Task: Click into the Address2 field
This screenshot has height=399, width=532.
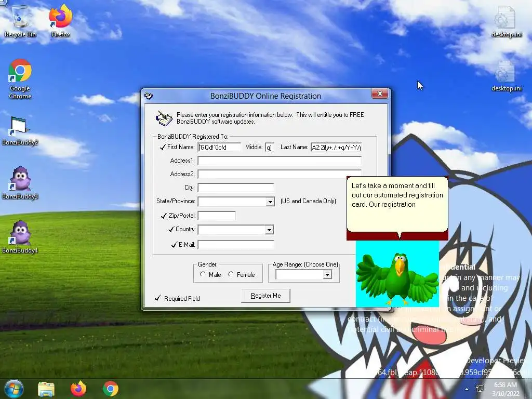Action: (x=280, y=174)
